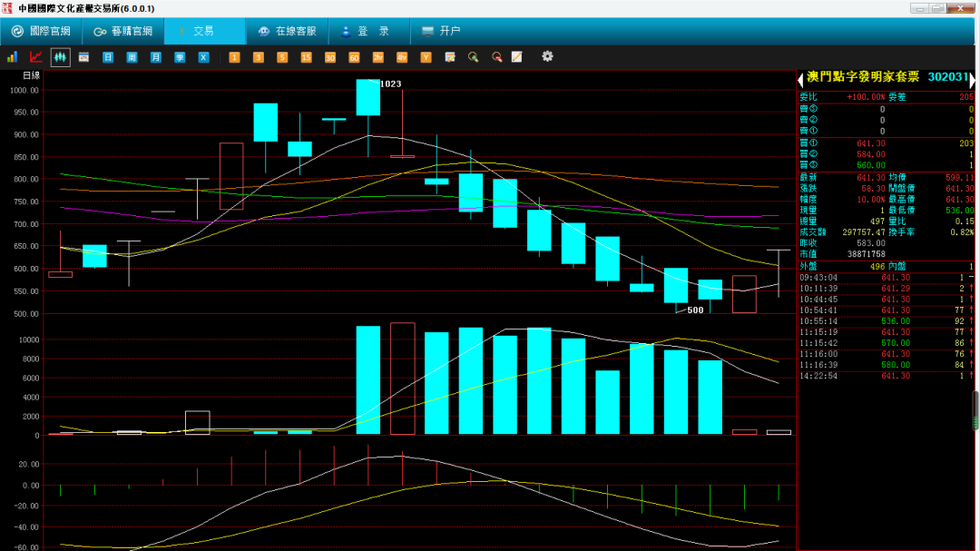This screenshot has height=551, width=980.
Task: Go to previous stock with left arrow
Action: pyautogui.click(x=800, y=79)
